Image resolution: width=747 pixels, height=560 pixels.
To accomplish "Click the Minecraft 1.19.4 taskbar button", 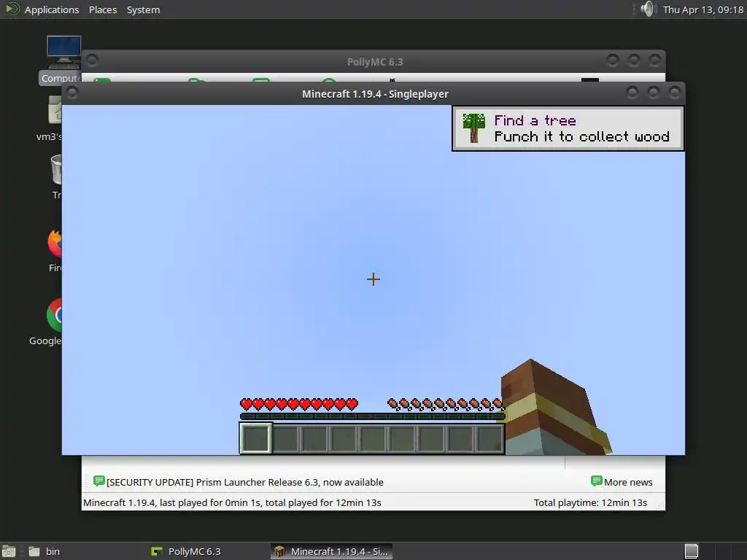I will click(332, 551).
